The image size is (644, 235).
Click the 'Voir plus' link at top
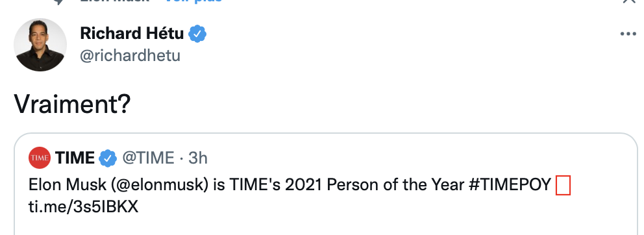(193, 1)
